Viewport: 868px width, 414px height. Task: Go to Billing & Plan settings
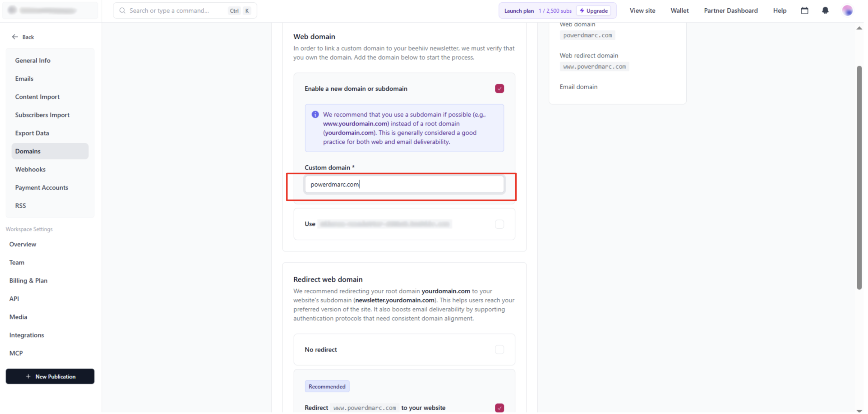(x=28, y=280)
